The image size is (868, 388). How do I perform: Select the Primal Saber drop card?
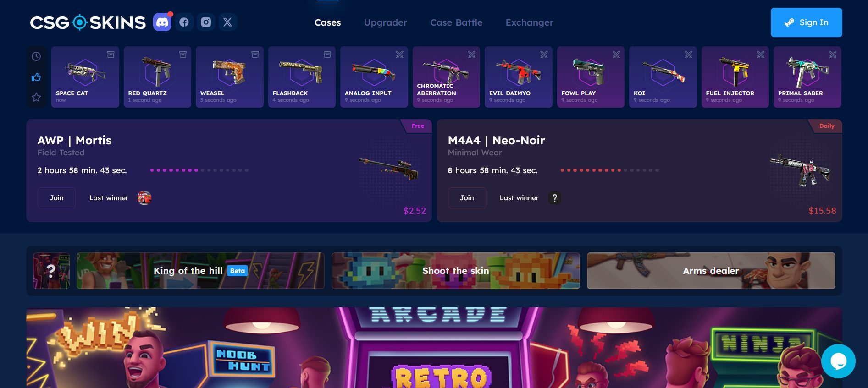pyautogui.click(x=807, y=77)
